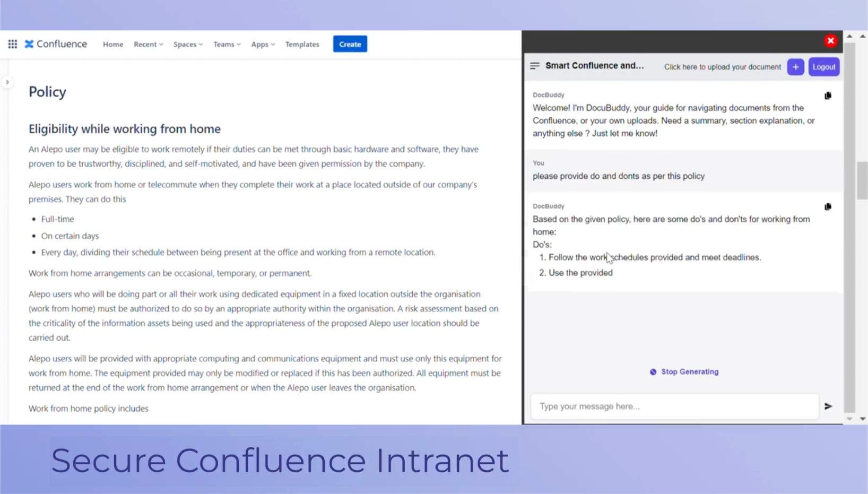Click the send message arrow
Viewport: 868px width, 494px height.
pos(829,406)
